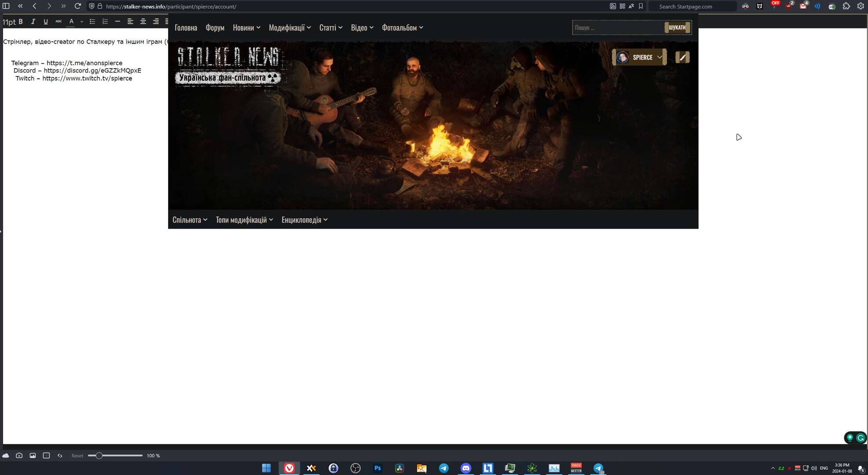Viewport: 868px width, 475px height.
Task: Open the cat-face extension icon
Action: (x=760, y=6)
